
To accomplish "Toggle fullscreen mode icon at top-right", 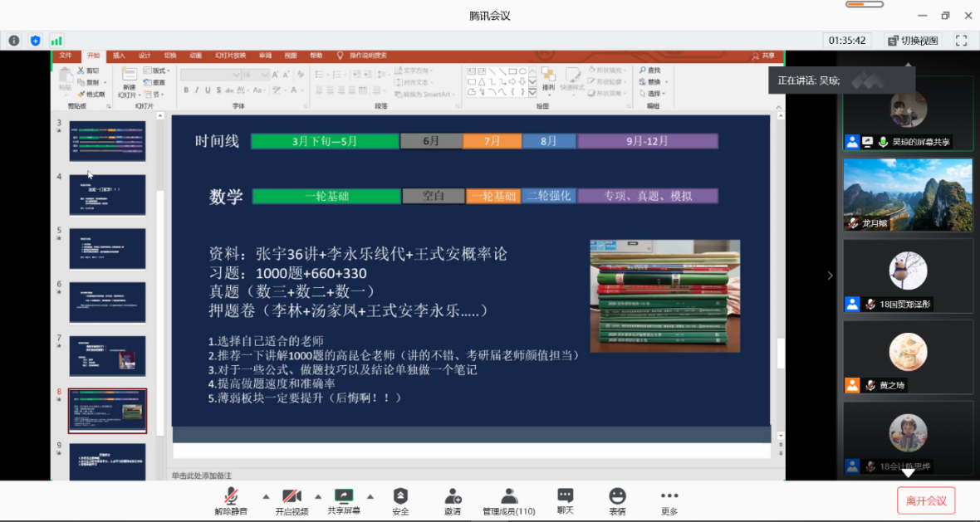I will [x=962, y=40].
